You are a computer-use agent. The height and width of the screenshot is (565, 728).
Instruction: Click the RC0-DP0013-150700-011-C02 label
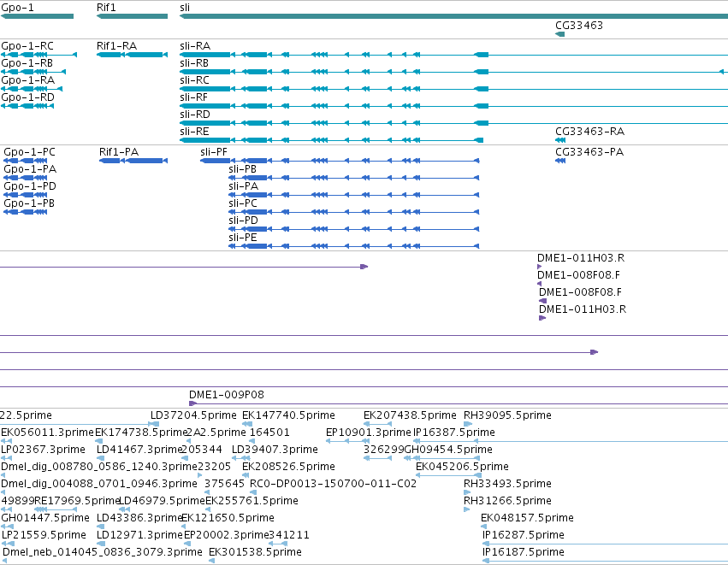pyautogui.click(x=333, y=484)
